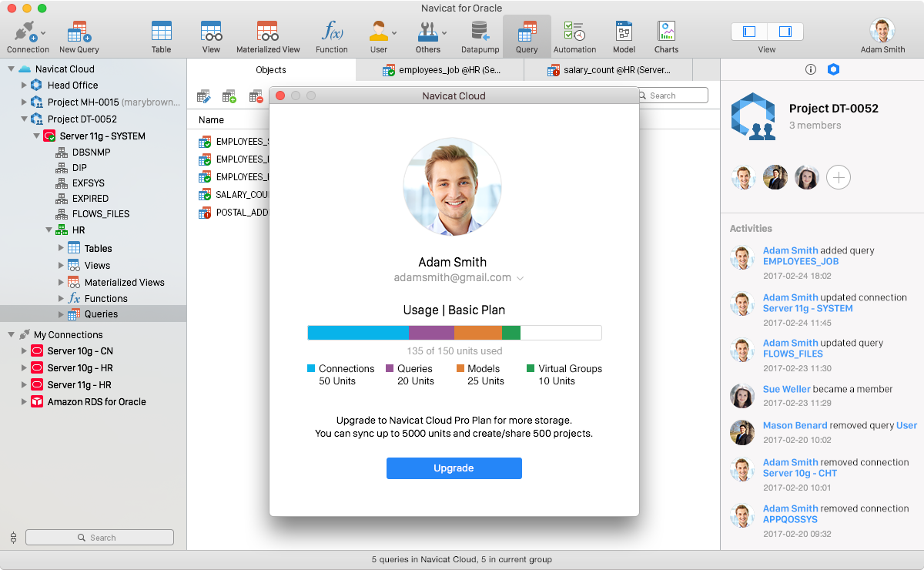Expand the Head Office project node
This screenshot has width=924, height=570.
point(24,85)
